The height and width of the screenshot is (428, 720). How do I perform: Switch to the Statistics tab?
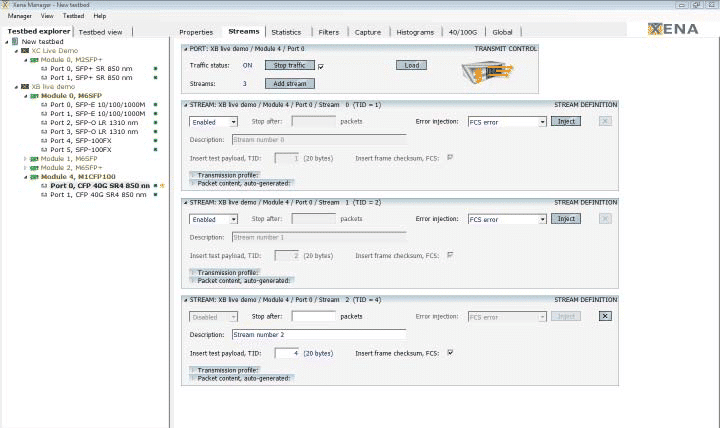tap(286, 32)
